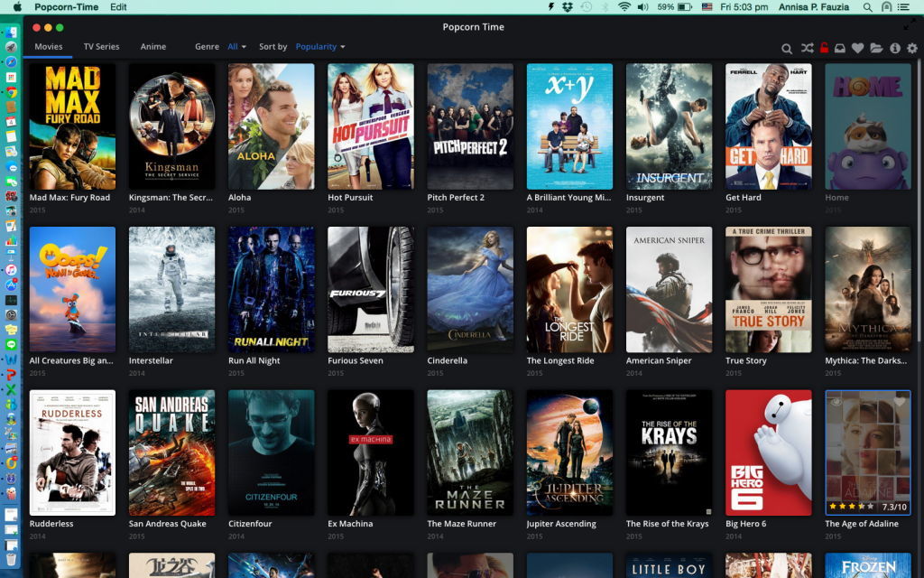This screenshot has width=924, height=578.
Task: Switch to the TV Series tab
Action: pos(101,47)
